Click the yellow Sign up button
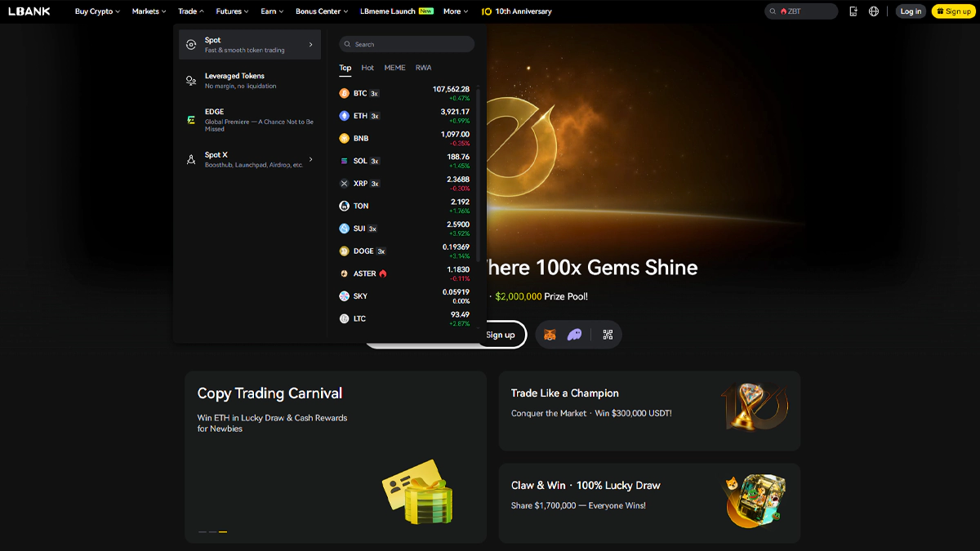The width and height of the screenshot is (980, 551). pyautogui.click(x=953, y=11)
